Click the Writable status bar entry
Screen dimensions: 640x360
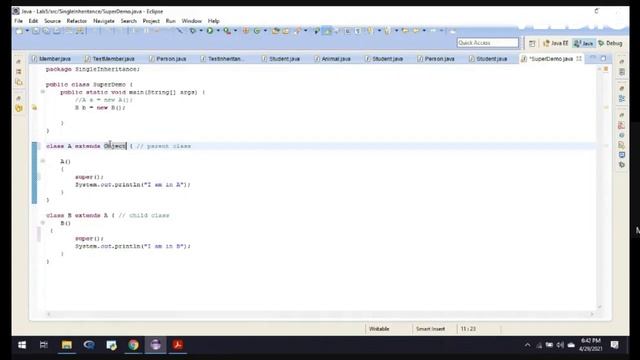pos(379,329)
